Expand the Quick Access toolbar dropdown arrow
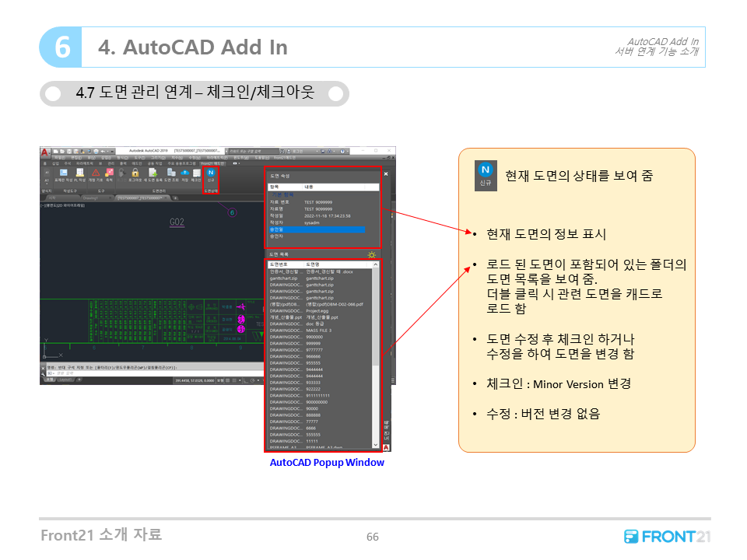Screen dimensions: 747x560 click(112, 152)
